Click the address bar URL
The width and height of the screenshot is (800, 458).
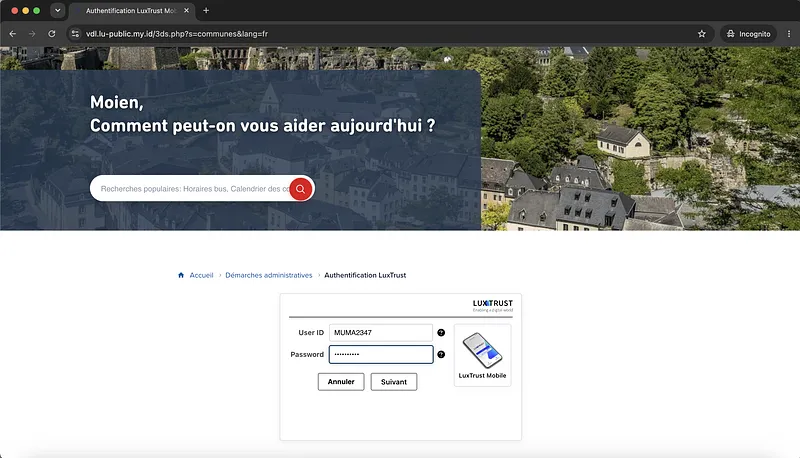[177, 34]
